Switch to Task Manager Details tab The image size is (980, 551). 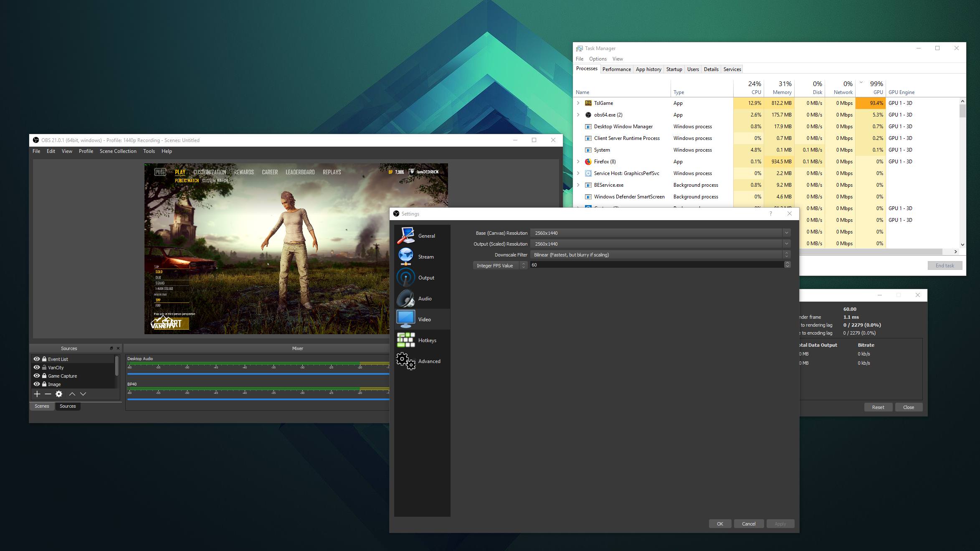click(x=711, y=69)
